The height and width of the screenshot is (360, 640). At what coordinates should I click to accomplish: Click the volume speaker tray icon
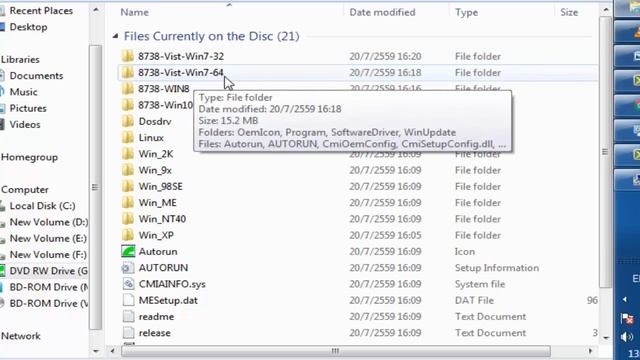point(627,337)
